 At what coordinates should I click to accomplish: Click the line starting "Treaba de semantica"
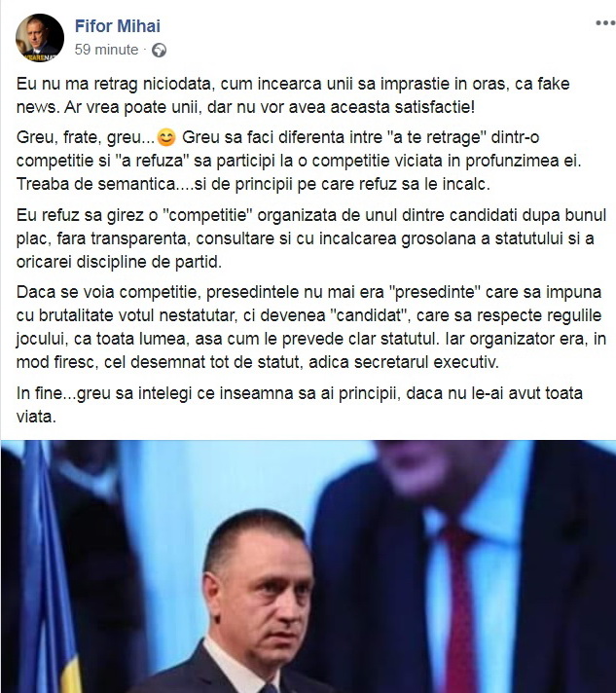coord(253,184)
